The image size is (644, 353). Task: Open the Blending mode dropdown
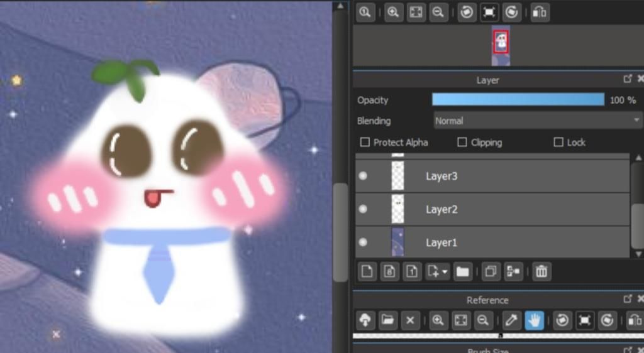(x=538, y=121)
